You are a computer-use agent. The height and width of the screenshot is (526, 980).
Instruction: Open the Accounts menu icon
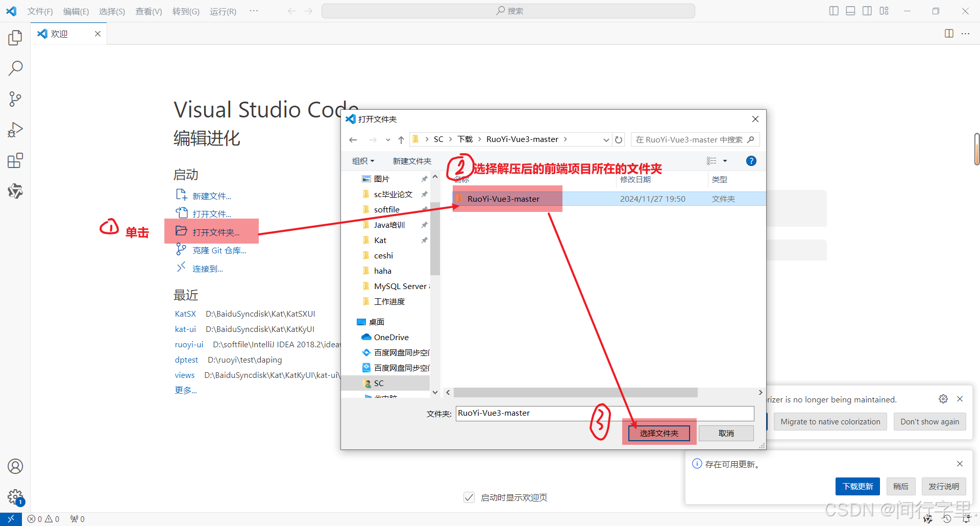click(x=15, y=466)
